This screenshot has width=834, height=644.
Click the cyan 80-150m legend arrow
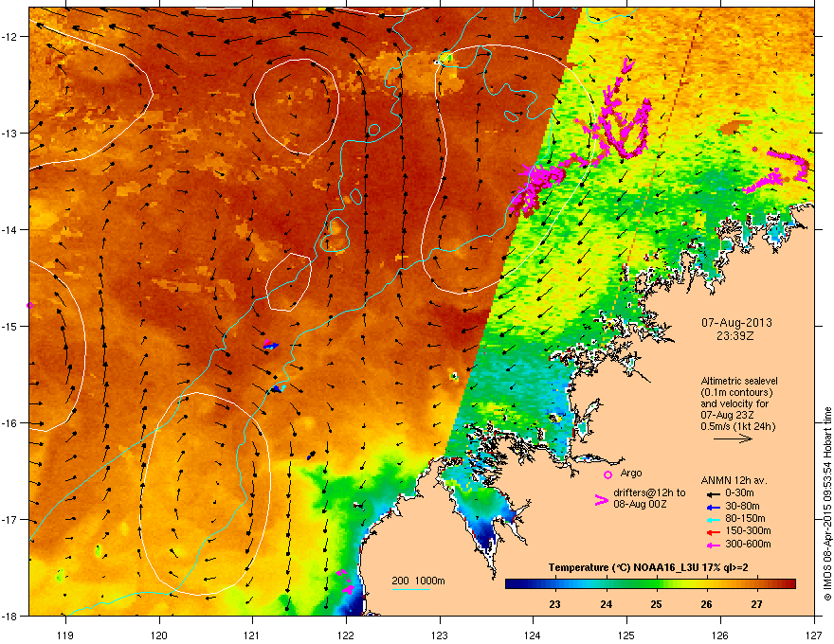(x=713, y=519)
